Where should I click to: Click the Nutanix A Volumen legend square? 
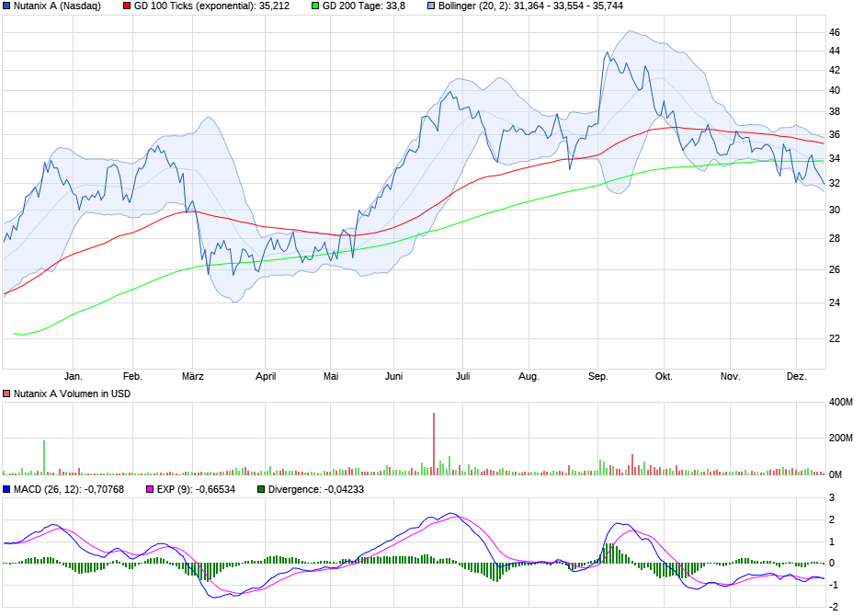tap(6, 393)
